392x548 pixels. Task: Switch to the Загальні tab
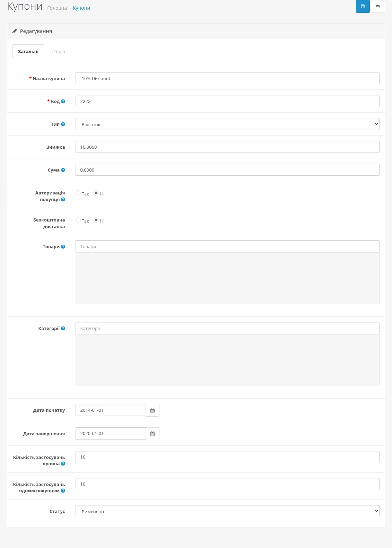28,51
